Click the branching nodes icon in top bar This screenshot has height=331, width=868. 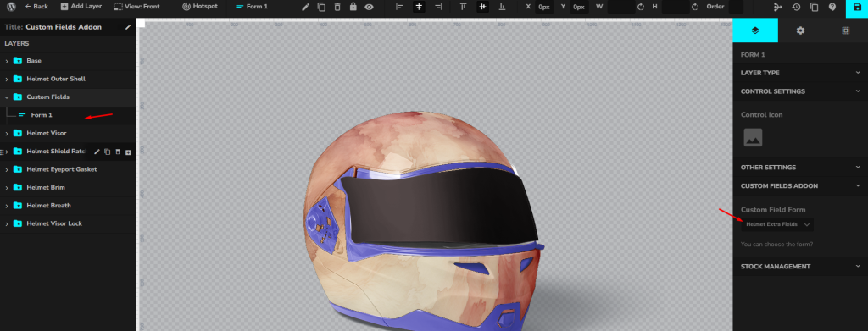(x=778, y=7)
